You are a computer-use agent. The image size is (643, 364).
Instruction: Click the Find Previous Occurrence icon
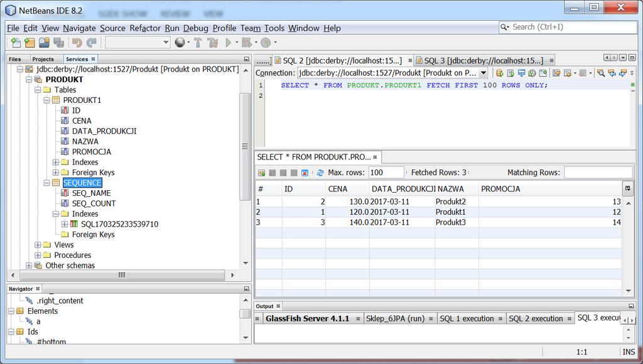click(612, 73)
